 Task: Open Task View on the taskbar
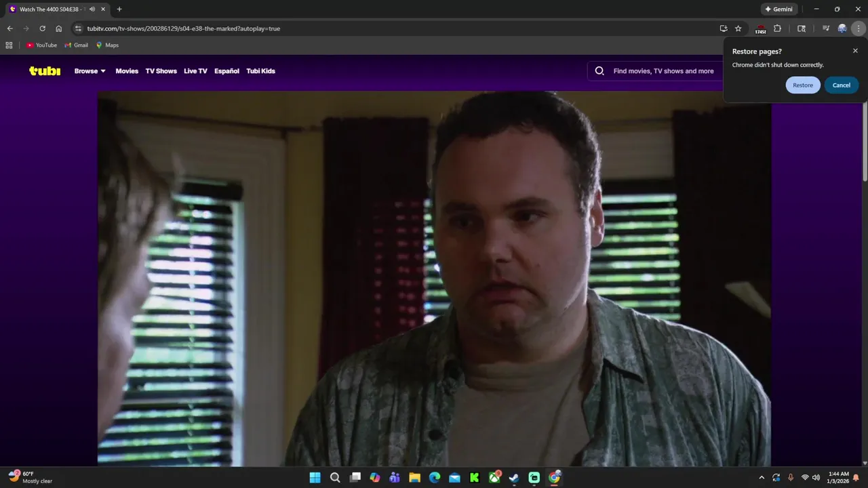[x=355, y=478]
